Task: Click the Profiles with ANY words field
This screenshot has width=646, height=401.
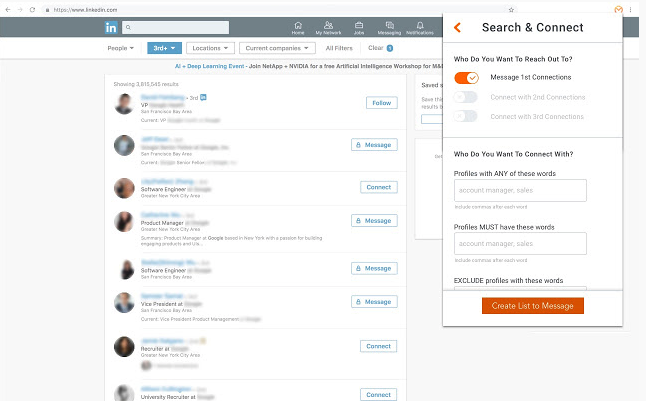Action: pos(520,190)
